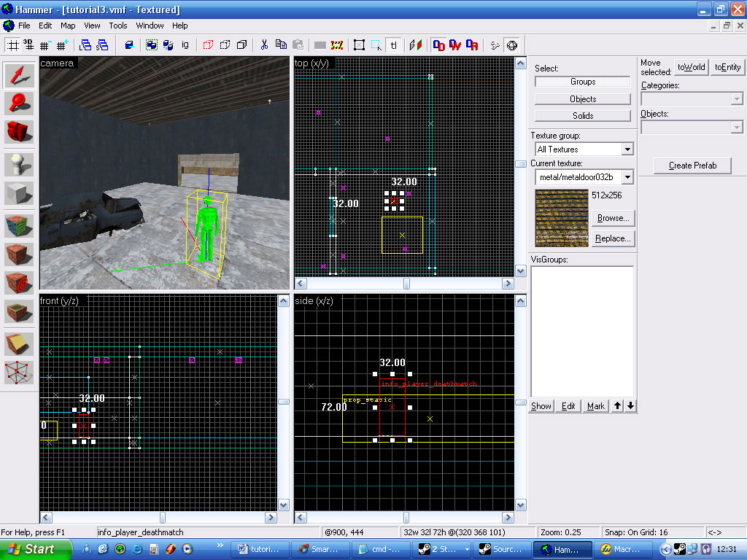Click the Browse... texture button
The width and height of the screenshot is (747, 560).
pyautogui.click(x=613, y=218)
